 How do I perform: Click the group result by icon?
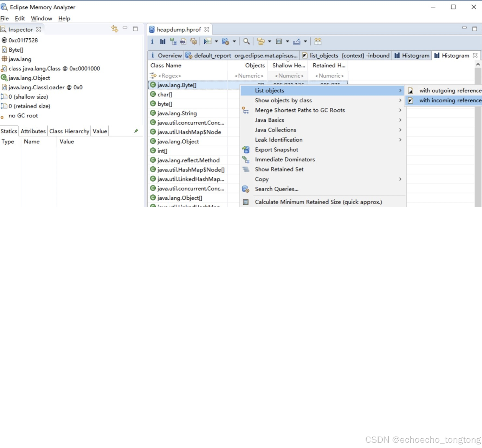tap(261, 41)
